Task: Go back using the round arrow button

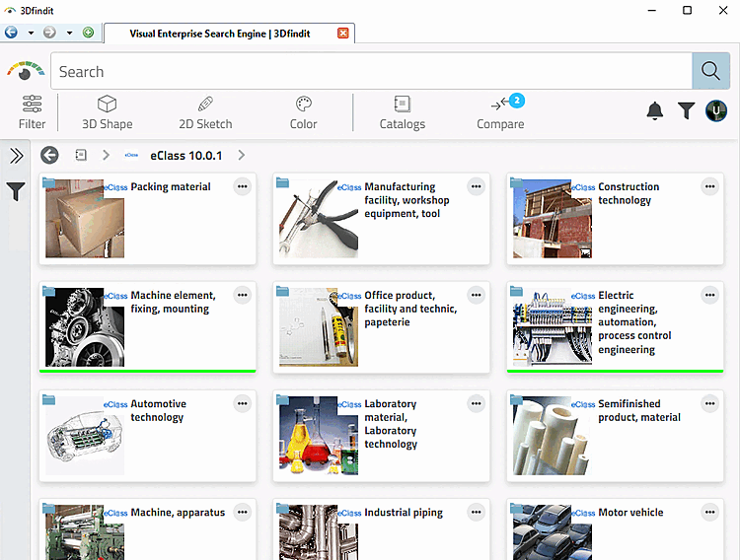Action: point(49,155)
